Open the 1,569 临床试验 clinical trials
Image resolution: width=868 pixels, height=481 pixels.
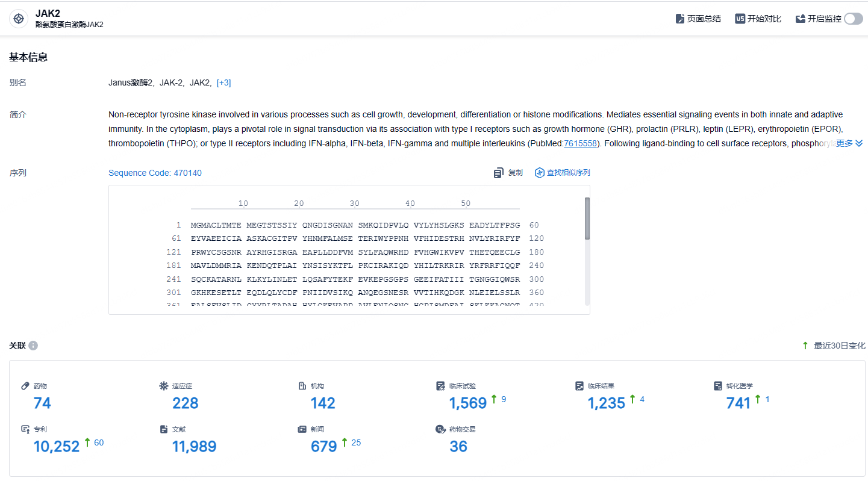[468, 403]
